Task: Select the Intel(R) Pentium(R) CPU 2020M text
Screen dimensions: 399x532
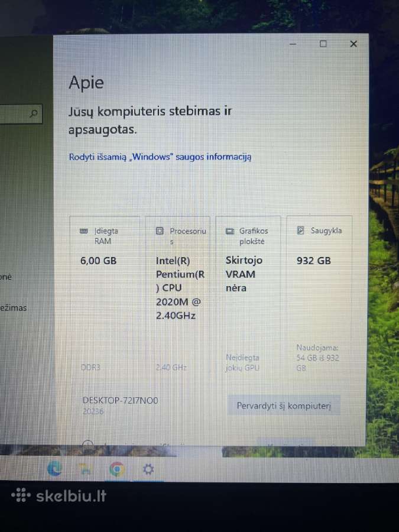Action: pos(180,288)
